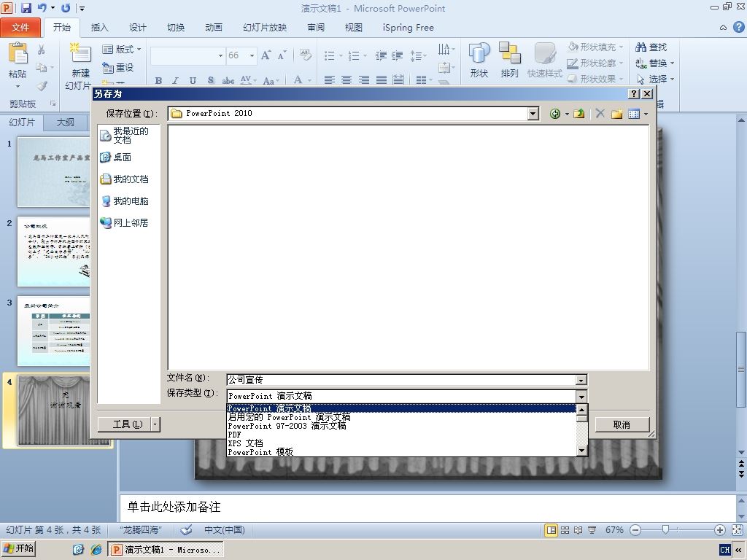Click the dialog help question mark button

tap(634, 94)
